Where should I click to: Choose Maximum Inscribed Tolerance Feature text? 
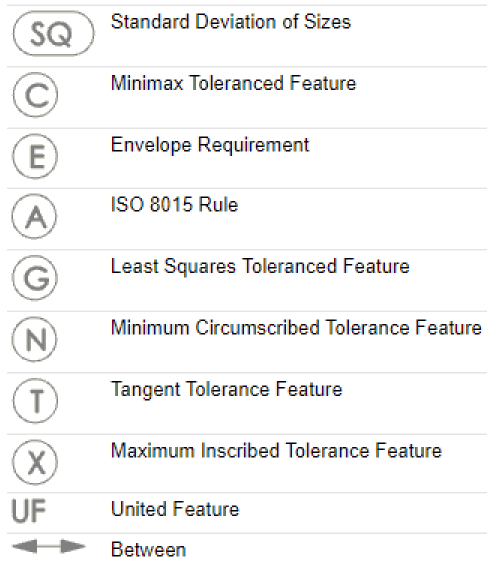click(x=276, y=450)
